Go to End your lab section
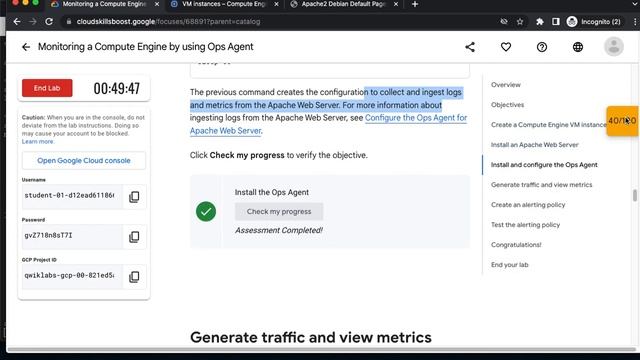 (509, 264)
